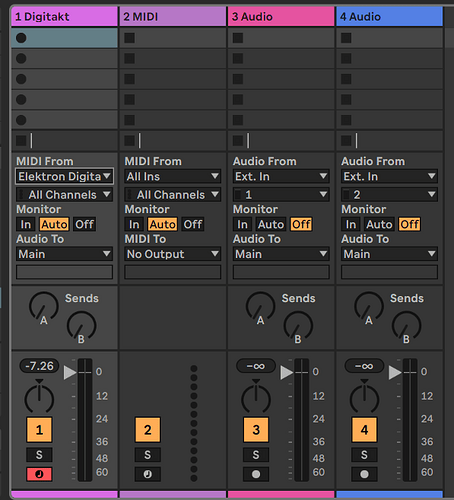The height and width of the screenshot is (500, 454).
Task: Solo the 1 Digitakt track
Action: [x=39, y=455]
